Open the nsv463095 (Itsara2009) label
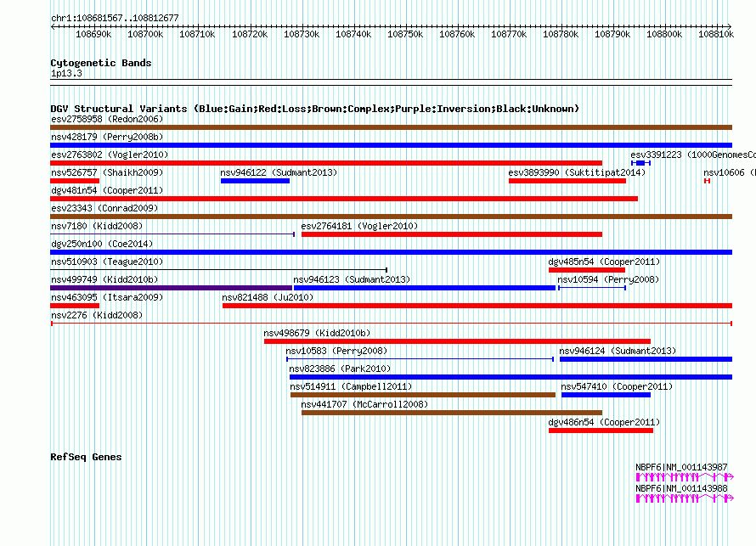Image resolution: width=756 pixels, height=546 pixels. coord(107,297)
